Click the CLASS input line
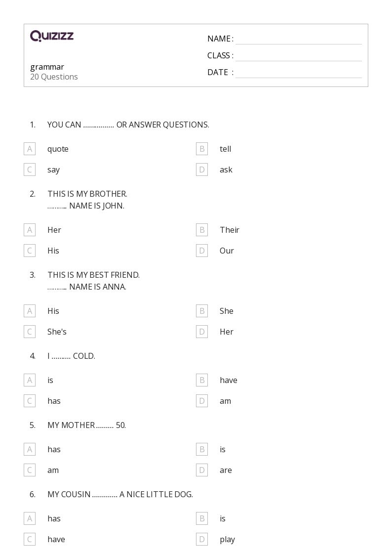 pos(298,56)
